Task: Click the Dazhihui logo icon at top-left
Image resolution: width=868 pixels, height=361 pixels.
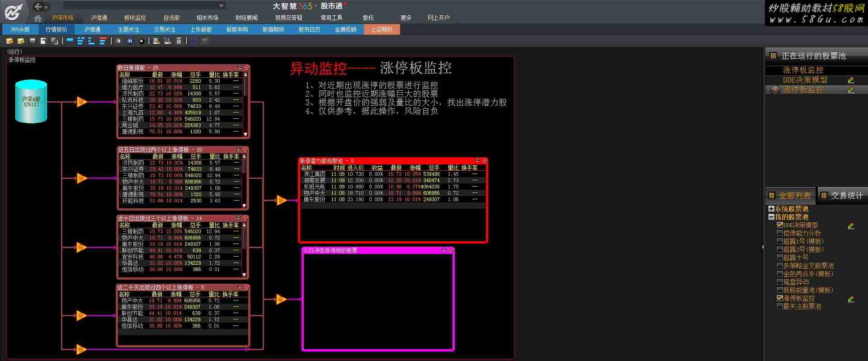Action: click(14, 12)
